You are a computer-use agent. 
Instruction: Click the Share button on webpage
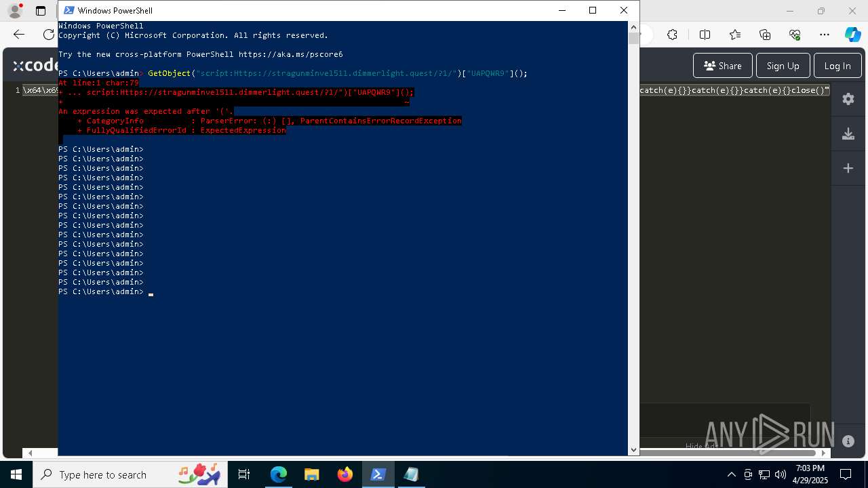point(722,66)
